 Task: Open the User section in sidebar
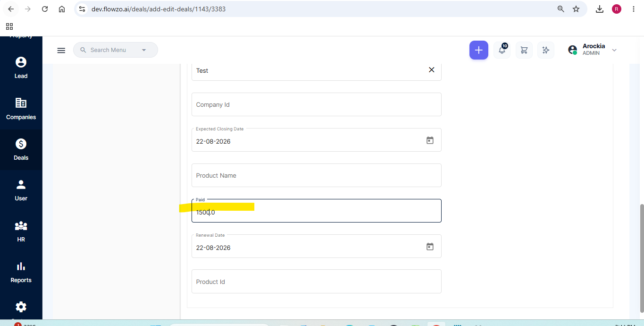[x=21, y=190]
